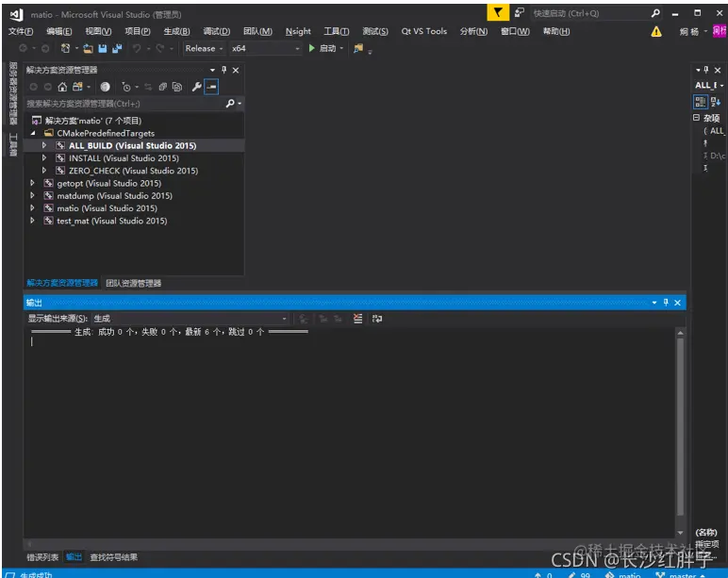Open the Nsight menu

[x=298, y=31]
